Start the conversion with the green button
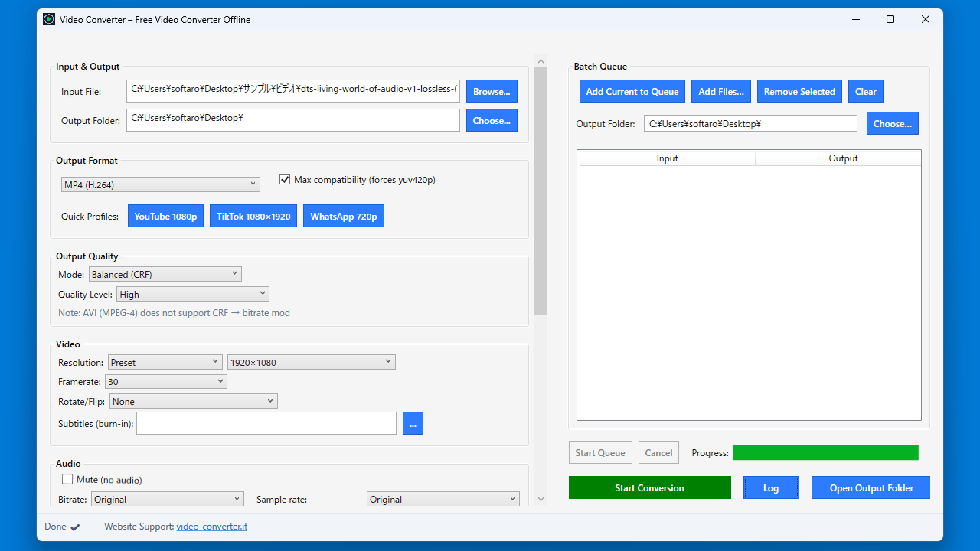 click(x=649, y=487)
